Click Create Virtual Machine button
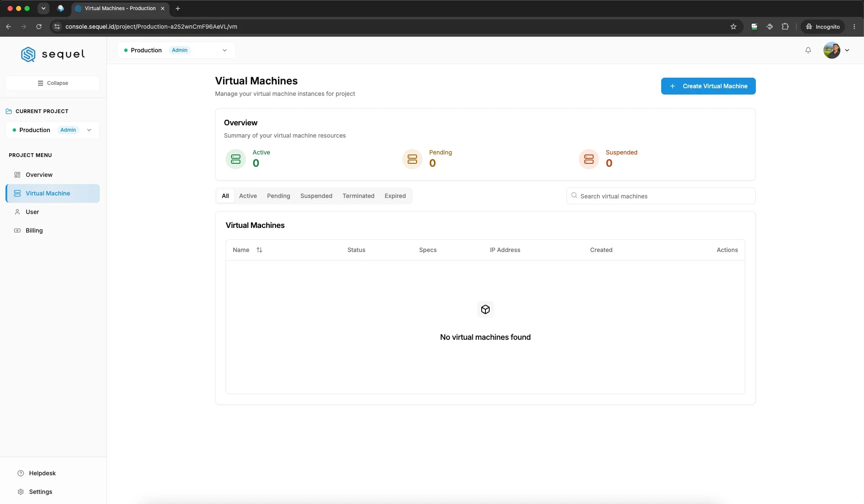Image resolution: width=864 pixels, height=504 pixels. tap(708, 86)
